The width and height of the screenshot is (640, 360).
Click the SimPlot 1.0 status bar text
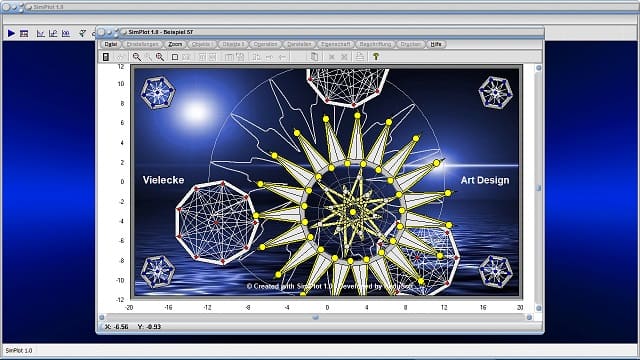(19, 351)
